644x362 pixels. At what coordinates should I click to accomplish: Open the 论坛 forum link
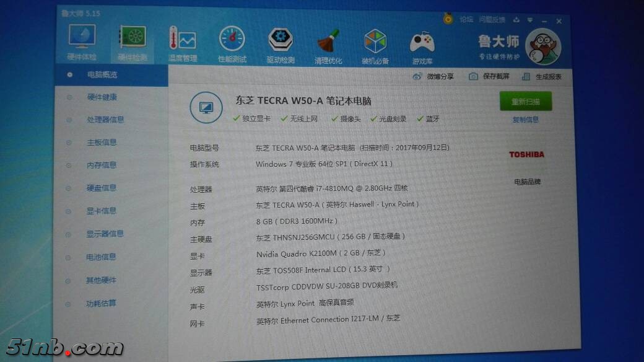(x=466, y=19)
